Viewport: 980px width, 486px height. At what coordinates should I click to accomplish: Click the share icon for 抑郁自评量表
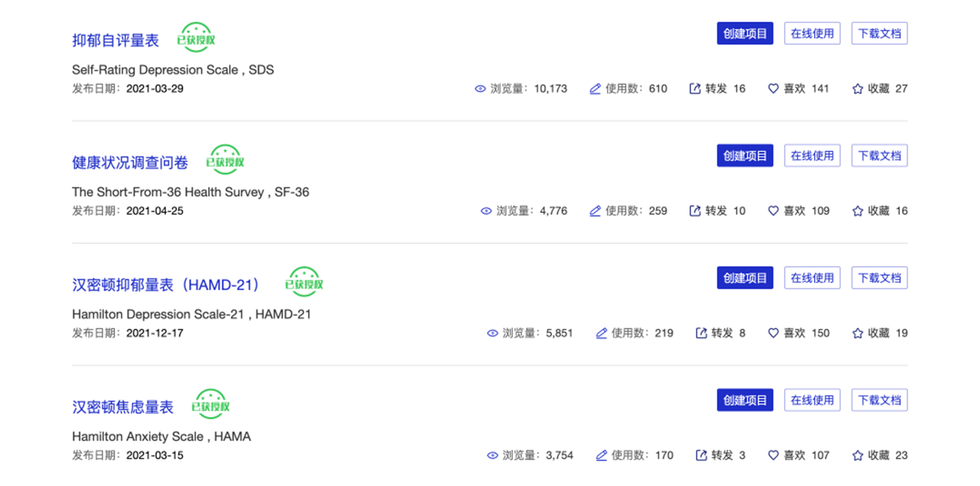click(x=695, y=89)
